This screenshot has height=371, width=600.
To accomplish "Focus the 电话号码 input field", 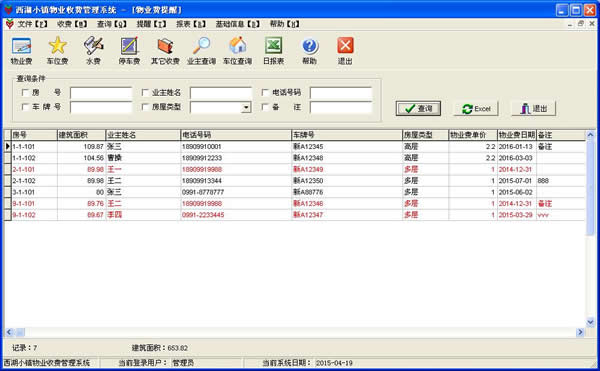I will pos(341,93).
